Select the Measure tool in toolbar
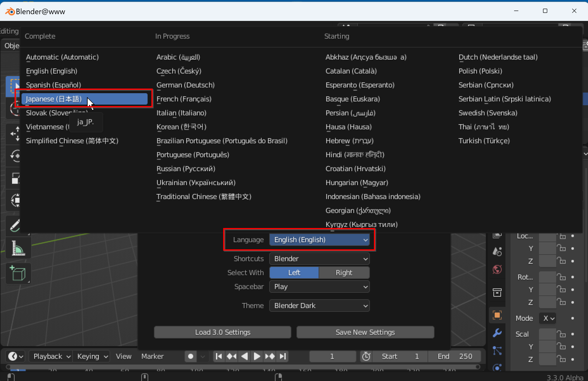Image resolution: width=588 pixels, height=381 pixels. [18, 248]
